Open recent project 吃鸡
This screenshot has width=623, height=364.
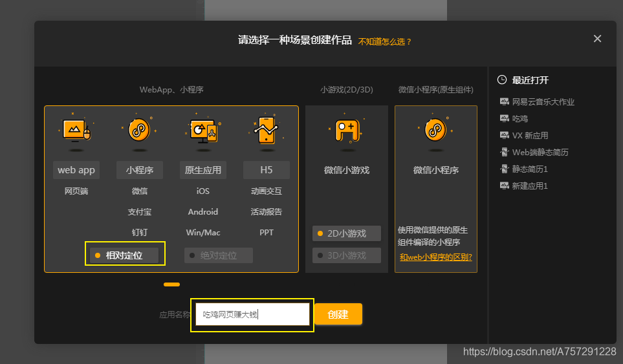pos(519,118)
